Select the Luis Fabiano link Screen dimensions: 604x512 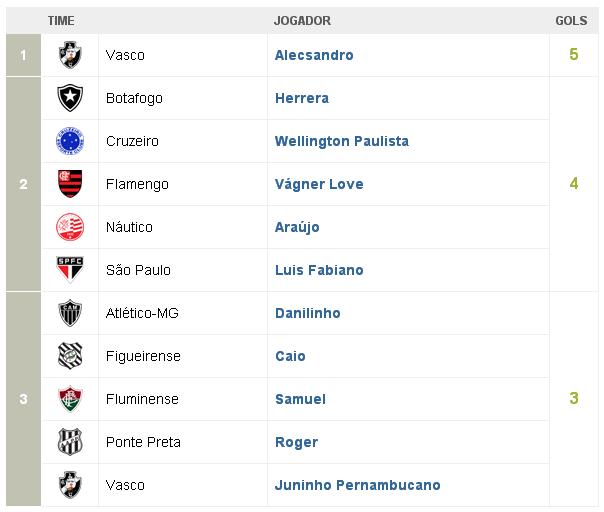318,270
